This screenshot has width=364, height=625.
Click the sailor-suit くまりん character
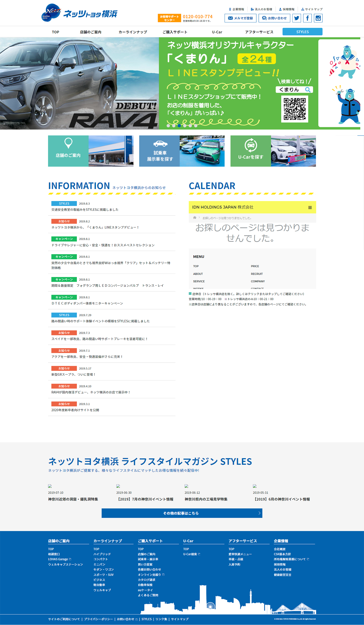[345, 62]
